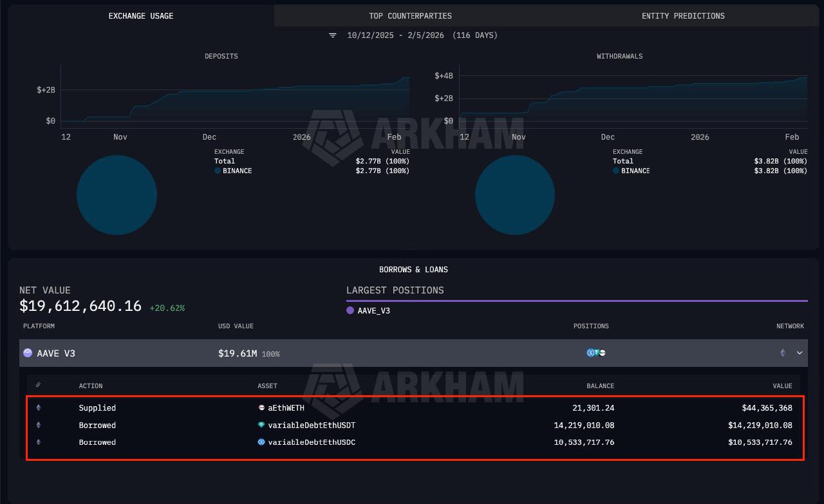Click the ACTION column header

pos(91,386)
